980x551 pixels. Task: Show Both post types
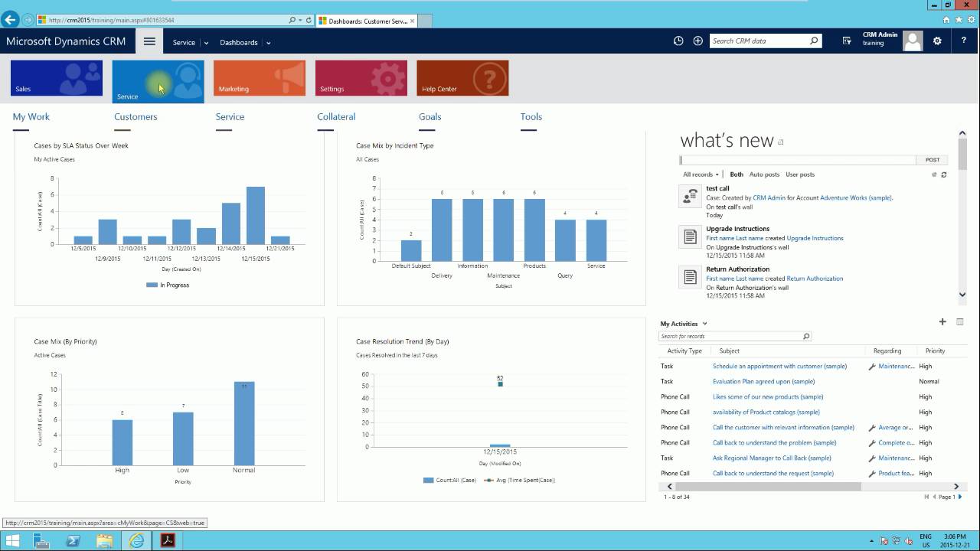[737, 174]
